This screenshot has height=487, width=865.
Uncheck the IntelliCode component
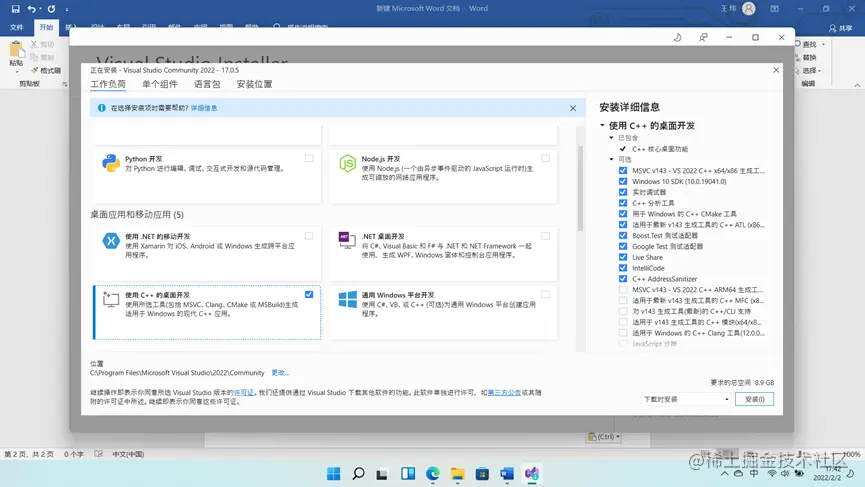623,268
